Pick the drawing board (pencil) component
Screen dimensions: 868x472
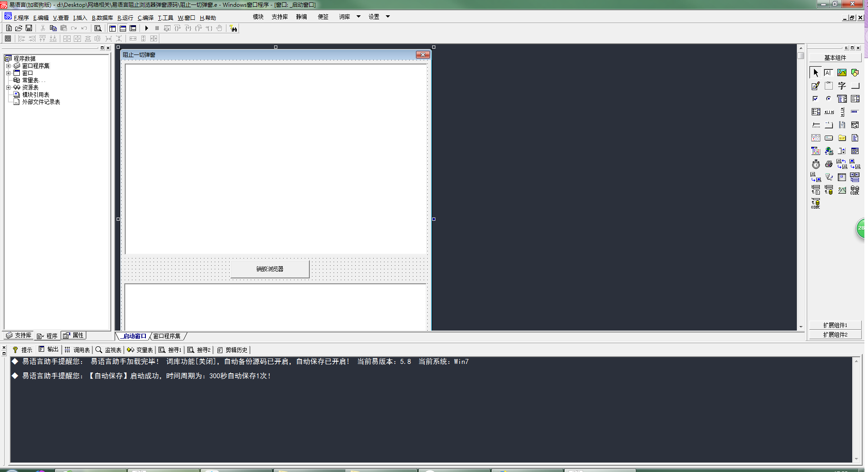[815, 86]
